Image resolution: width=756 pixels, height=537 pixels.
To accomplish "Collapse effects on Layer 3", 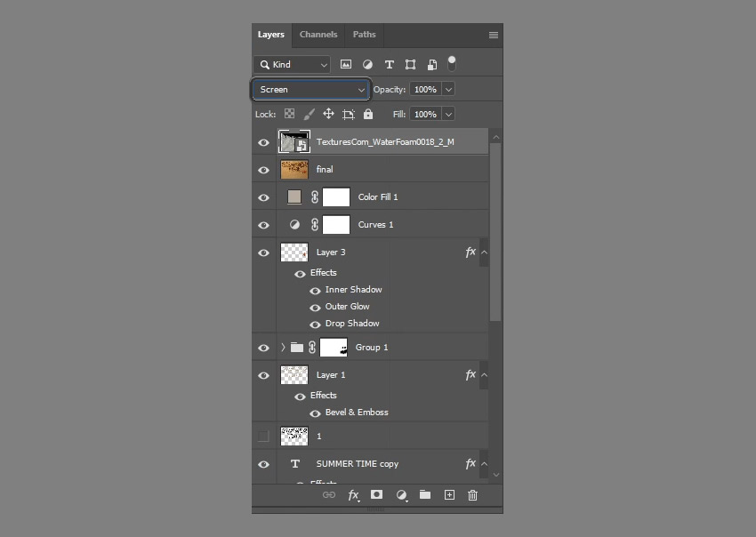I will pyautogui.click(x=483, y=252).
